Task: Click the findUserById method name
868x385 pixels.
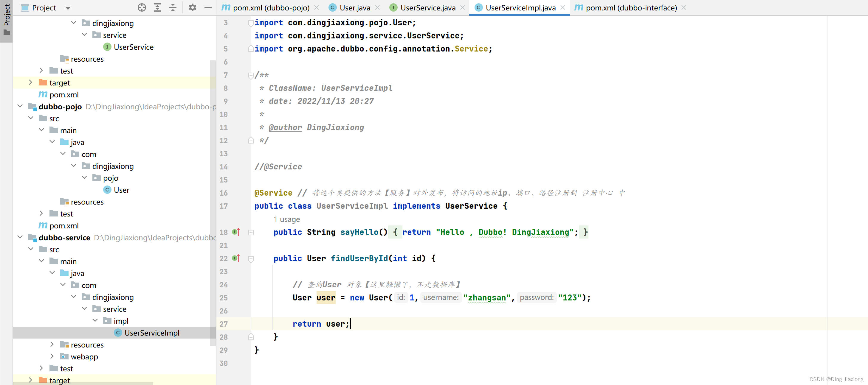Action: [359, 258]
